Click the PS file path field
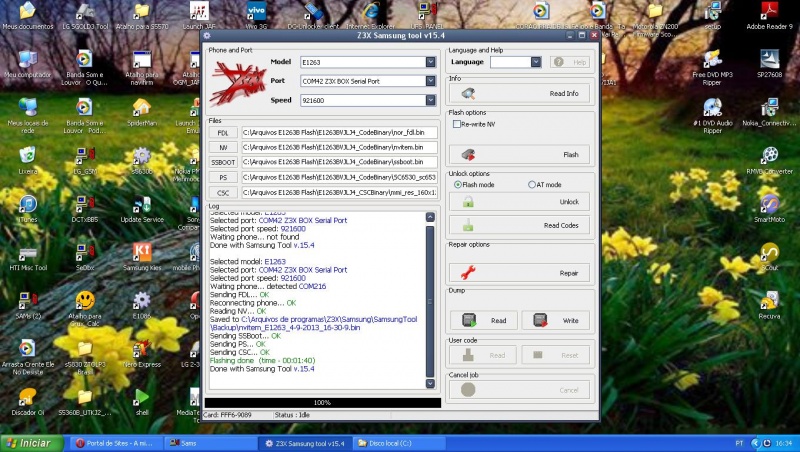Image resolution: width=800 pixels, height=452 pixels. point(339,178)
